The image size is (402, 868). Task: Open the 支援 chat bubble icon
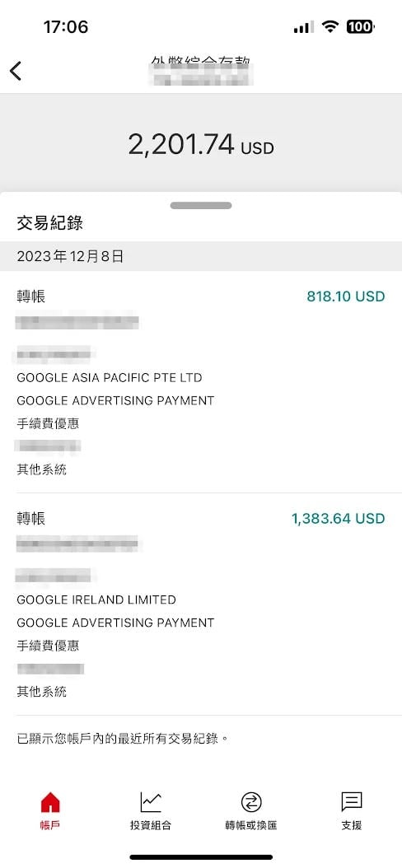(x=351, y=801)
